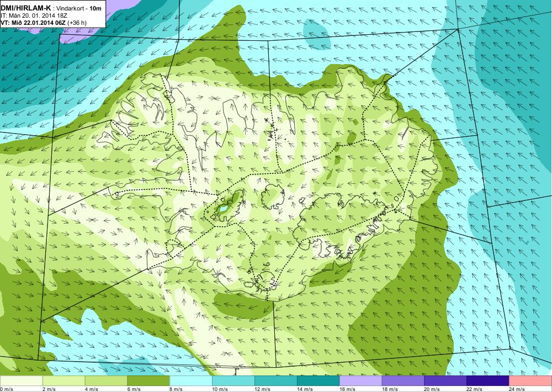
Task: Click the teal 12–14 m/s legend swatch
Action: point(275,381)
